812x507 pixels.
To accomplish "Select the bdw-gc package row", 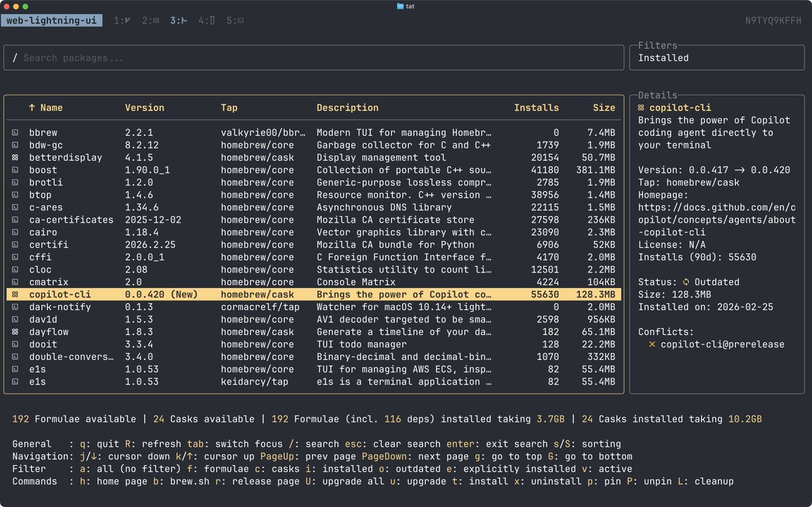I will coord(314,145).
